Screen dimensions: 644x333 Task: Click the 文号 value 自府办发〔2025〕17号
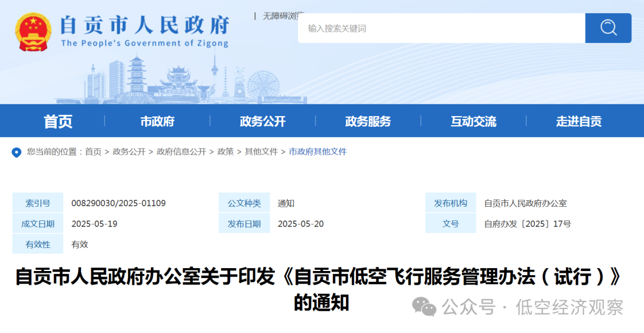click(x=527, y=224)
